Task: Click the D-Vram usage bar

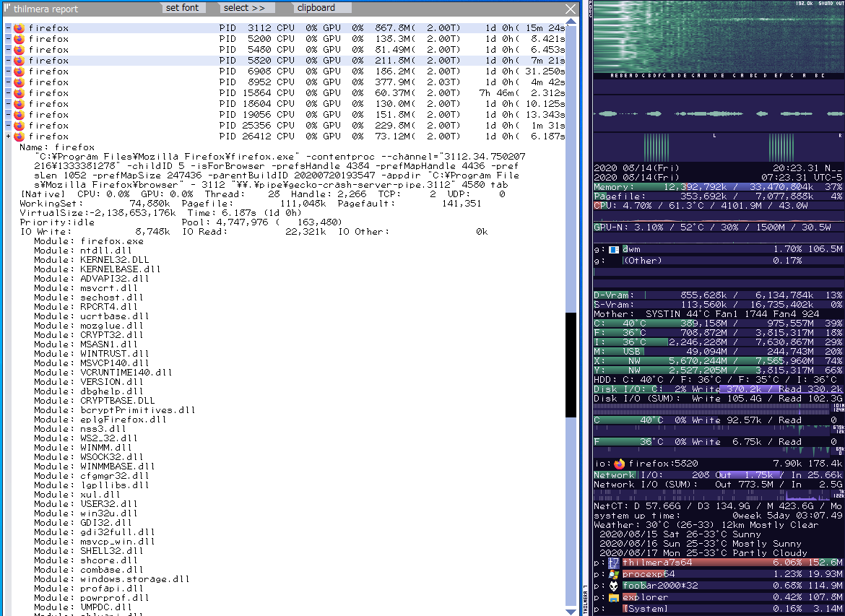Action: (x=718, y=295)
